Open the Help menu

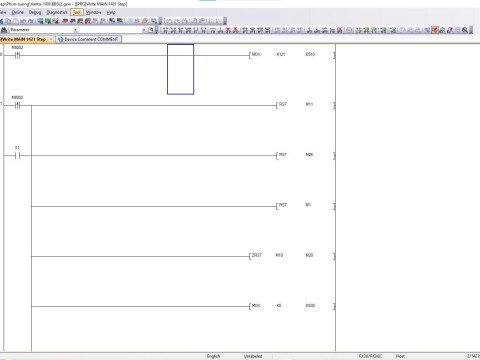[x=111, y=12]
